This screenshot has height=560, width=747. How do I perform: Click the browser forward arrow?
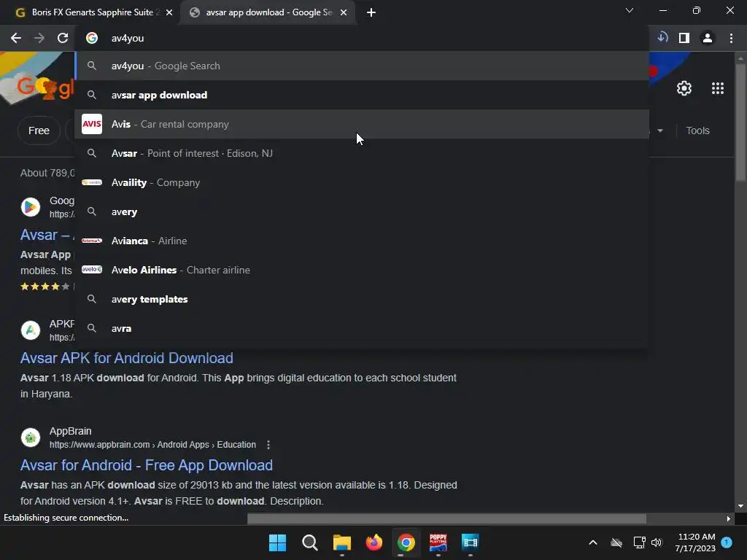point(39,38)
